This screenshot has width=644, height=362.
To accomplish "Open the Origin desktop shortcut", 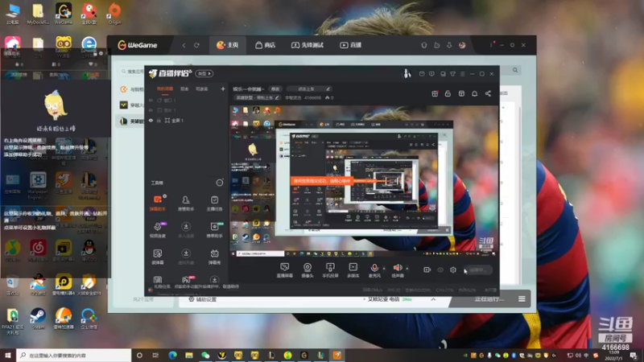I will pos(114,14).
